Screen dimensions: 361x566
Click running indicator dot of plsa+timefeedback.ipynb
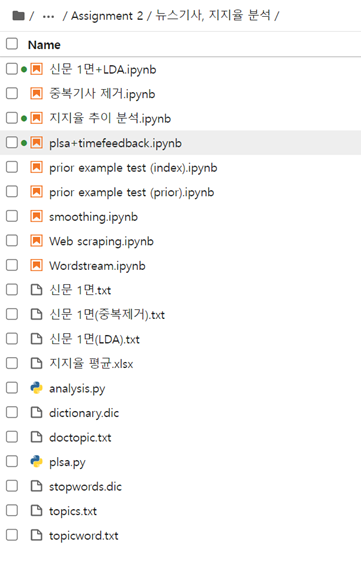tap(24, 143)
